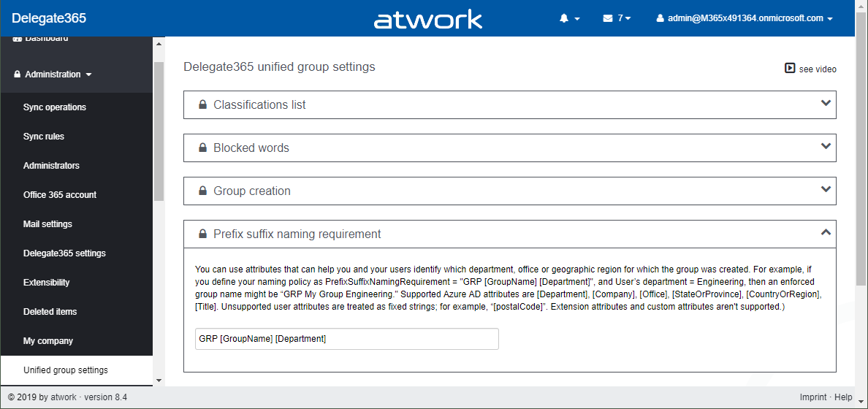Collapse the Administration sidebar menu

tap(53, 74)
